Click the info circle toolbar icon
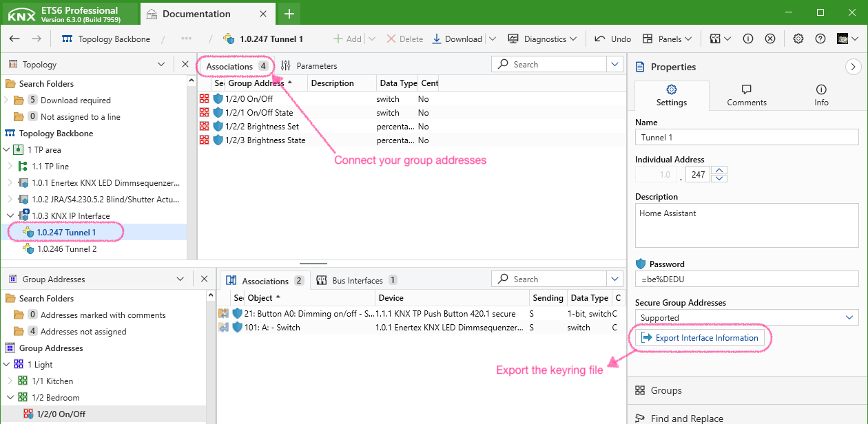Image resolution: width=868 pixels, height=424 pixels. (x=747, y=39)
